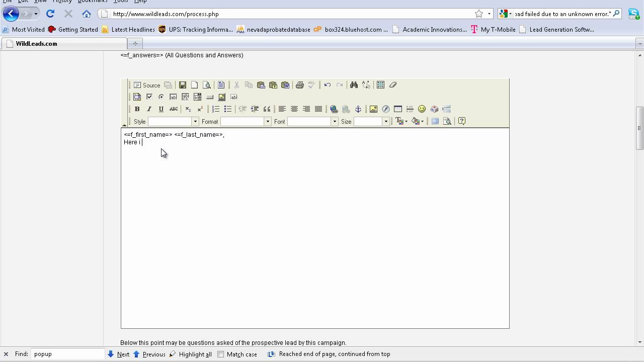This screenshot has width=644, height=362.
Task: Click the Paste icon
Action: pos(261,85)
